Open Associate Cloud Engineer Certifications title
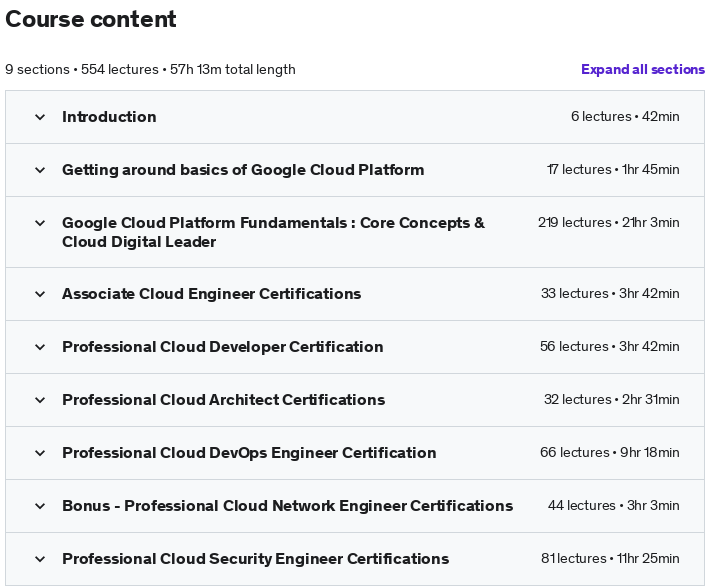 [212, 294]
